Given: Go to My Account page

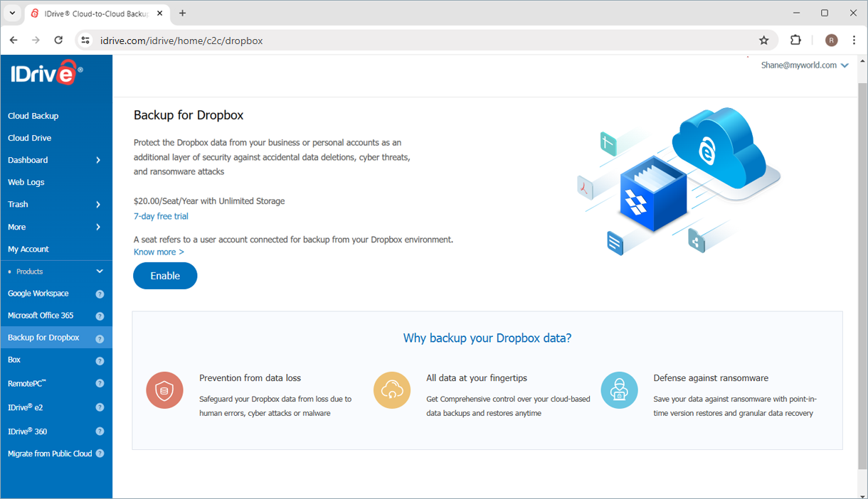Looking at the screenshot, I should [28, 249].
